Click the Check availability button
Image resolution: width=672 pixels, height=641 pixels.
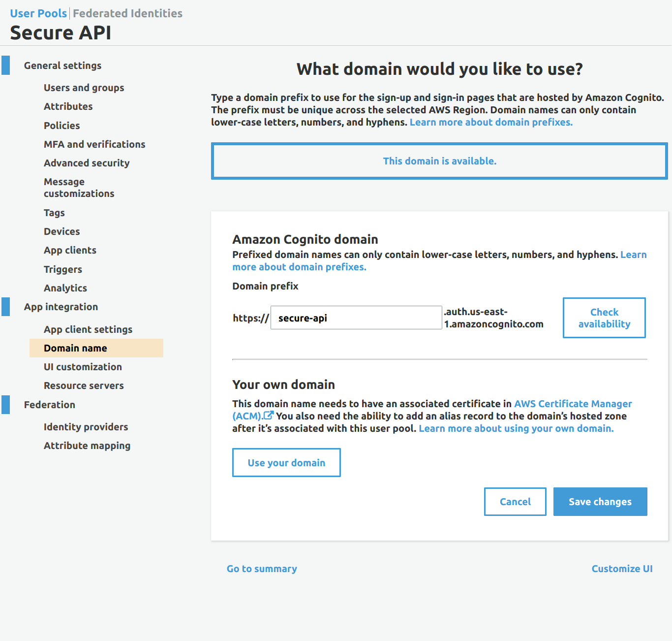click(604, 318)
